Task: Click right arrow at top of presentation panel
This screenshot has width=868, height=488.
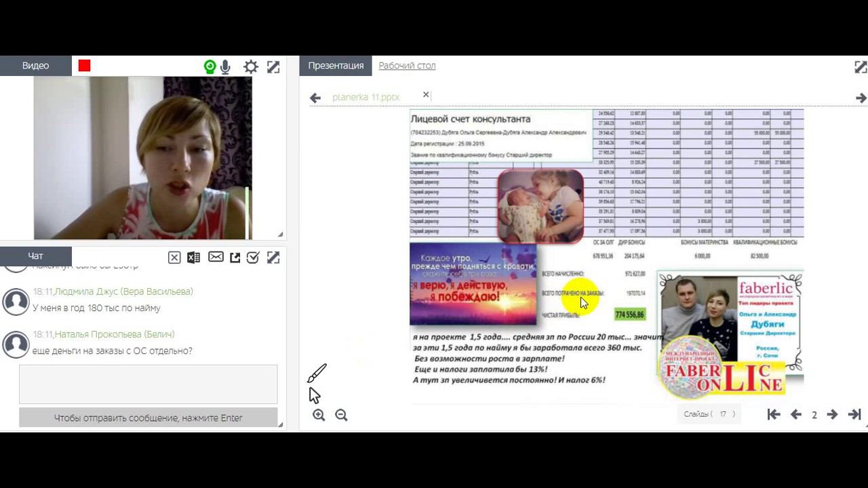Action: [x=861, y=98]
